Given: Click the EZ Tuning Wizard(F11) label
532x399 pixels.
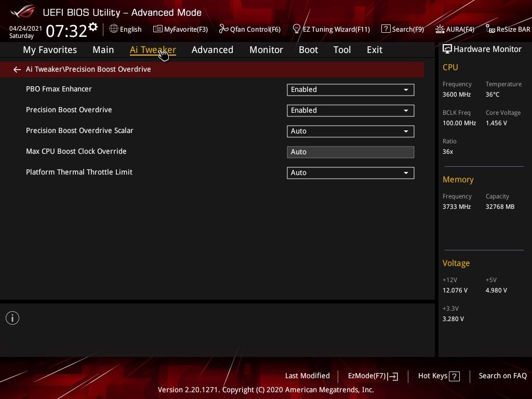Looking at the screenshot, I should tap(336, 30).
